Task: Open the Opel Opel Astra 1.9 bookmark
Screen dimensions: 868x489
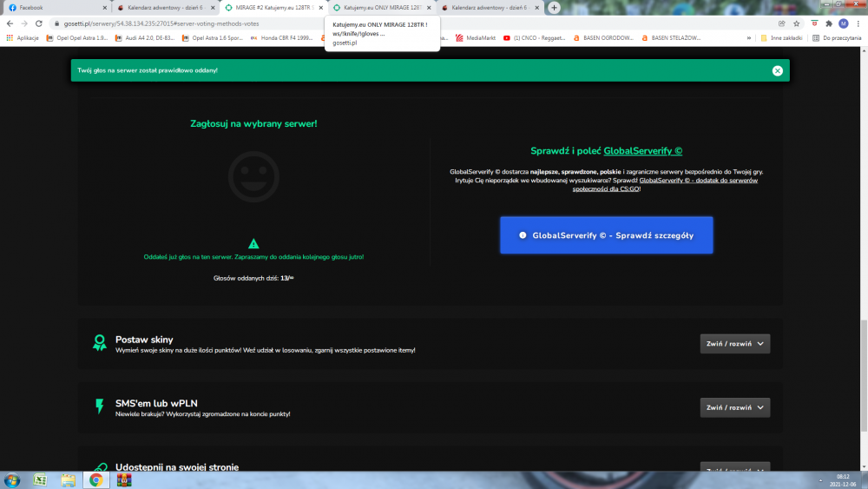Action: (77, 38)
